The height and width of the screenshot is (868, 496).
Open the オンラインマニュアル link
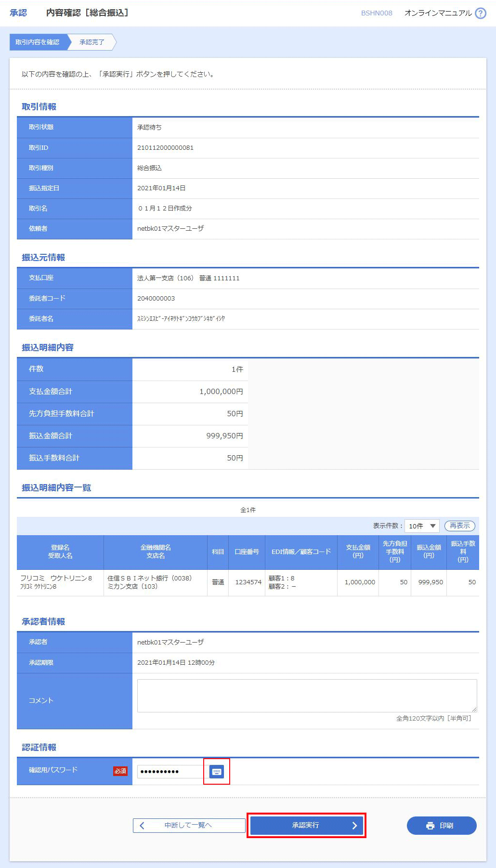(x=438, y=13)
